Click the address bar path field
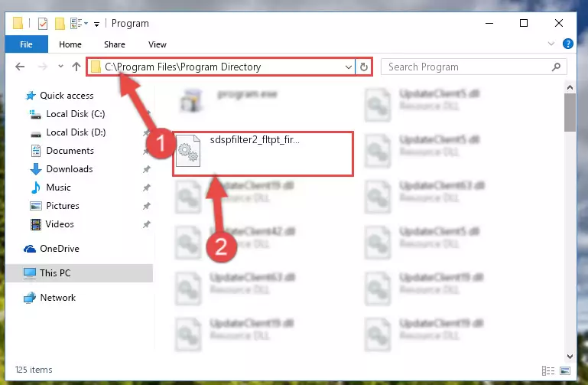 (x=220, y=67)
